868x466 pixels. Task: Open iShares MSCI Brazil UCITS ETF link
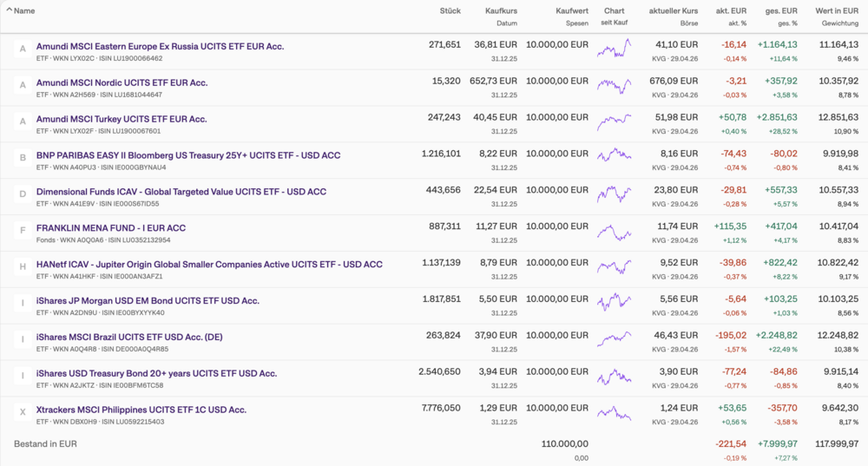tap(129, 337)
